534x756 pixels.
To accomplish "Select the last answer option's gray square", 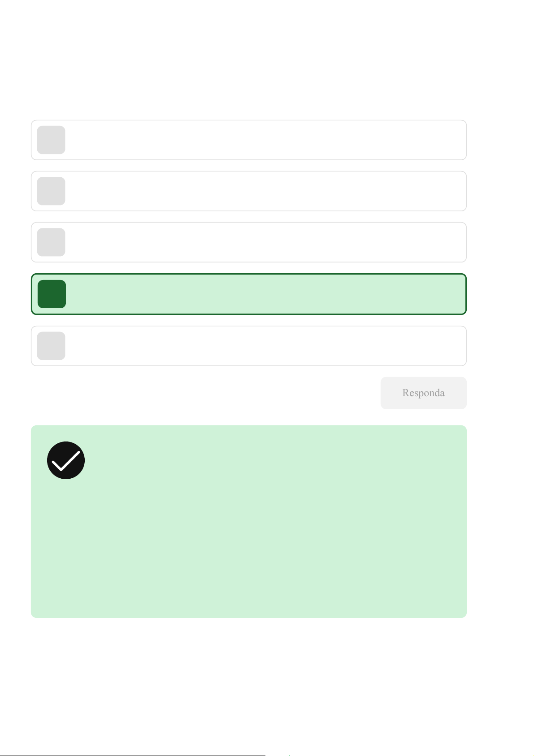I will pyautogui.click(x=51, y=346).
